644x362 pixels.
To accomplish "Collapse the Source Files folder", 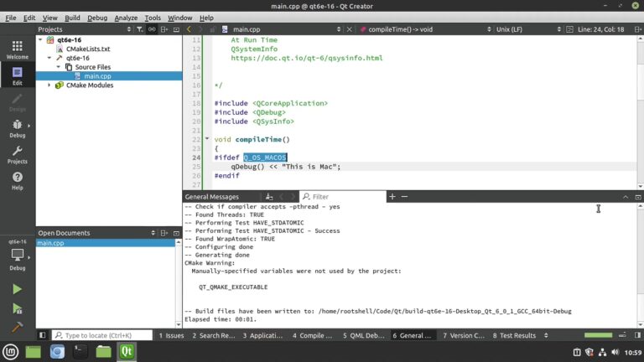I will [x=59, y=67].
